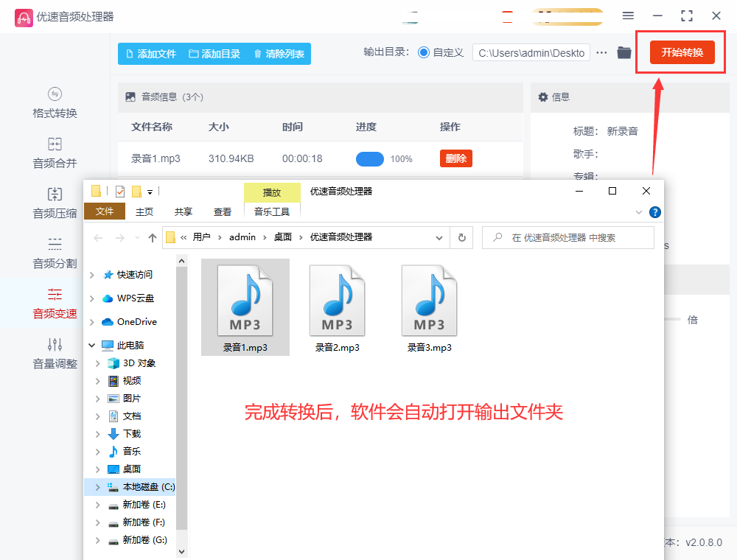
Task: Click the 开始转换 start conversion button
Action: point(682,52)
